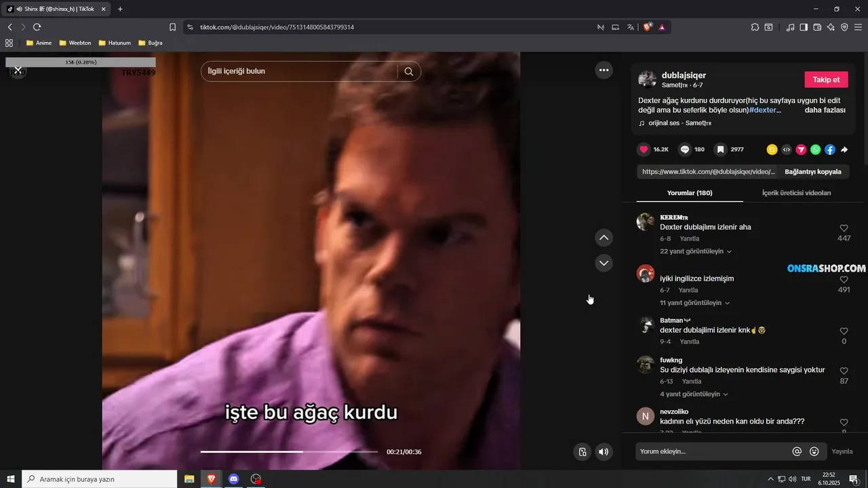
Task: Click Bağlantıyı kopyala button
Action: tap(812, 171)
